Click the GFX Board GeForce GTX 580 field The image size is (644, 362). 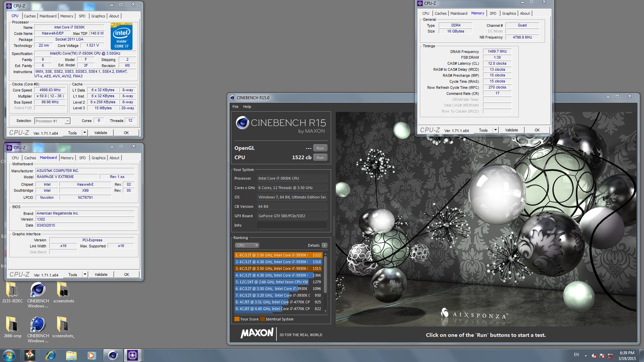point(292,216)
